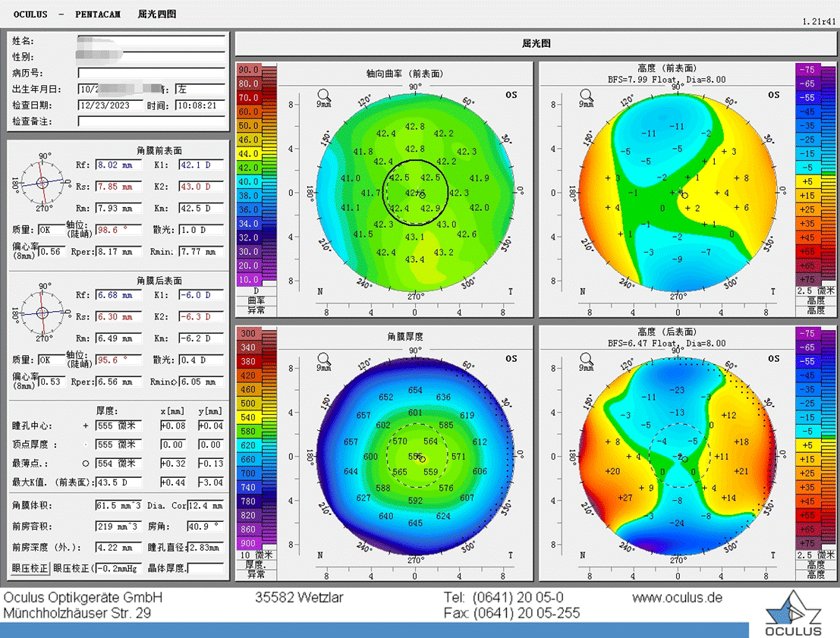840x638 pixels.
Task: Click 654 reading on corneal thickness map
Action: pyautogui.click(x=415, y=391)
